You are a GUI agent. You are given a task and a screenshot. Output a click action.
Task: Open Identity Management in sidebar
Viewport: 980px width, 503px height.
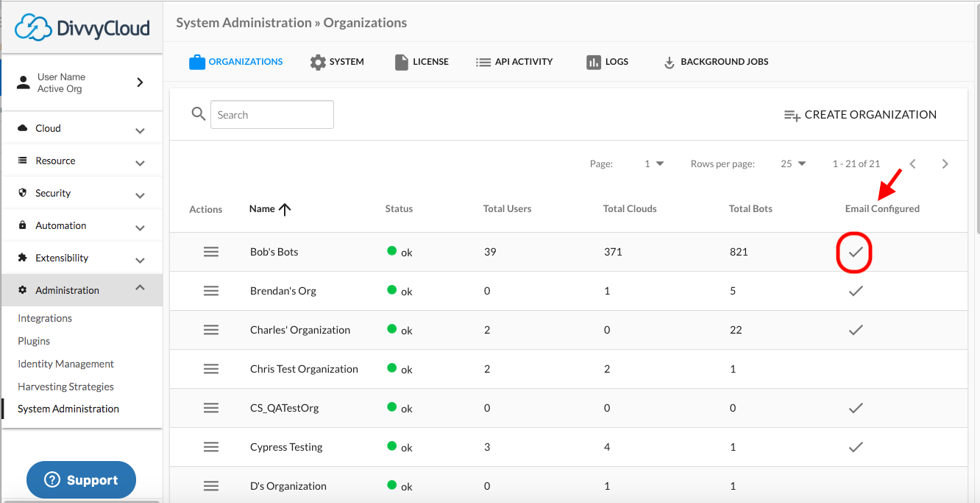pyautogui.click(x=65, y=364)
